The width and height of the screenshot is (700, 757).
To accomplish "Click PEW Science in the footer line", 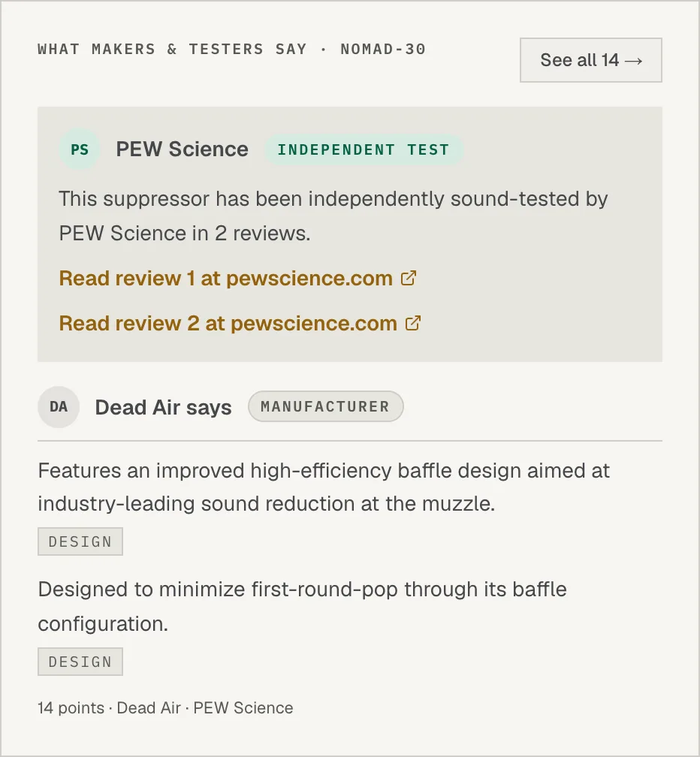I will [x=243, y=707].
